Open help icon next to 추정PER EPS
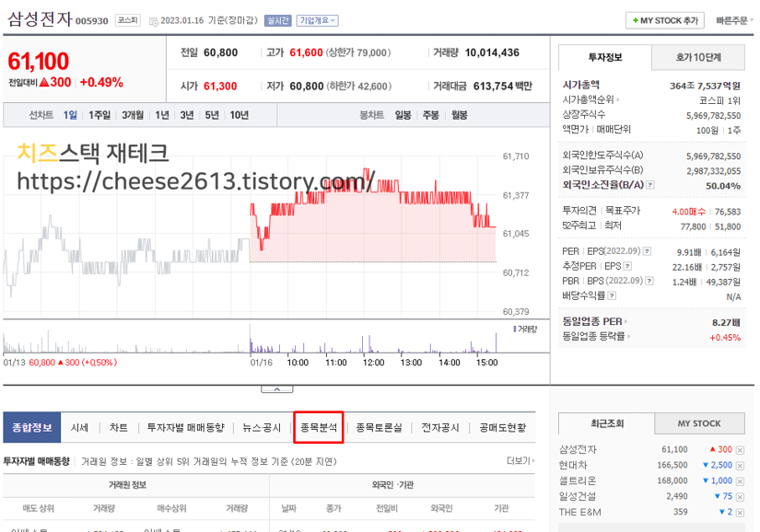This screenshot has height=532, width=760. coord(627,266)
